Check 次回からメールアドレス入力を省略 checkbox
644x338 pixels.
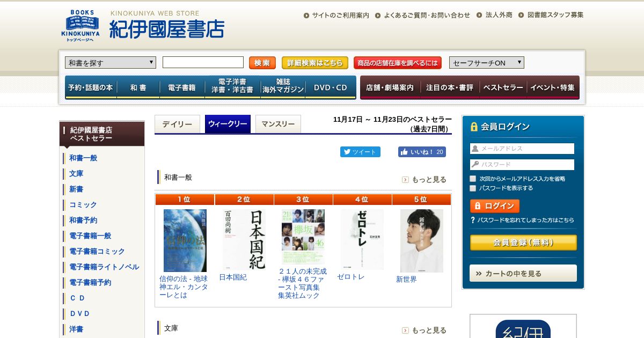click(x=473, y=179)
